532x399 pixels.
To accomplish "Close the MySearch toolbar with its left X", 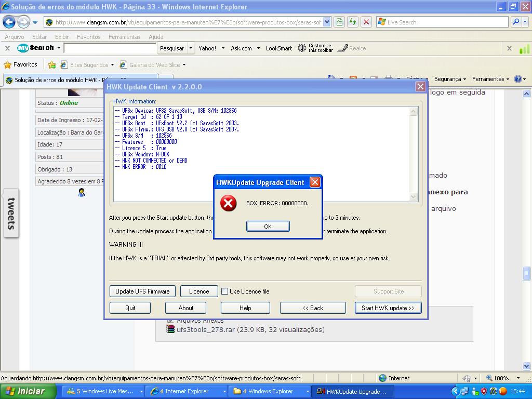I will (7, 48).
